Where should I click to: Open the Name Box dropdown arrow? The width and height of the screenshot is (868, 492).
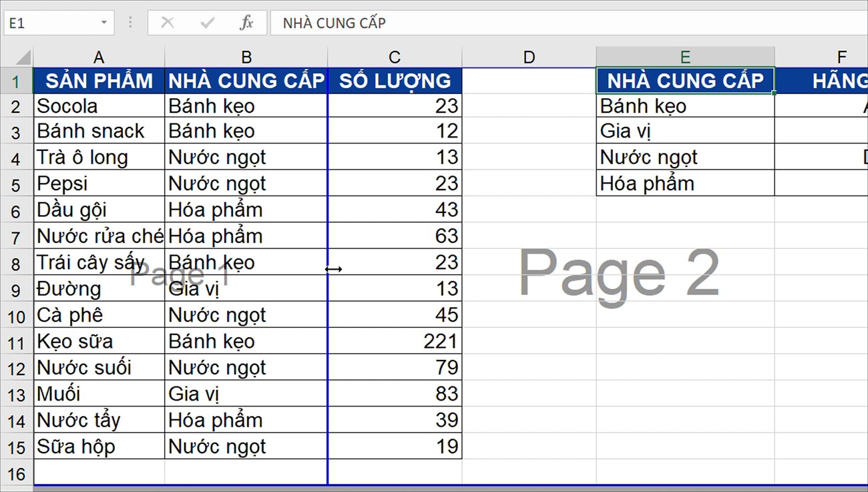click(104, 23)
